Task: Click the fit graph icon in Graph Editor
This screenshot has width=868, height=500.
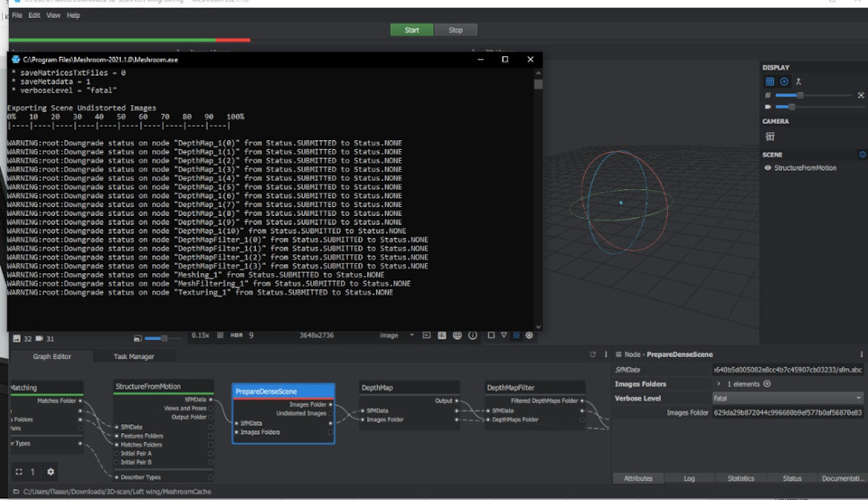Action: coord(19,472)
